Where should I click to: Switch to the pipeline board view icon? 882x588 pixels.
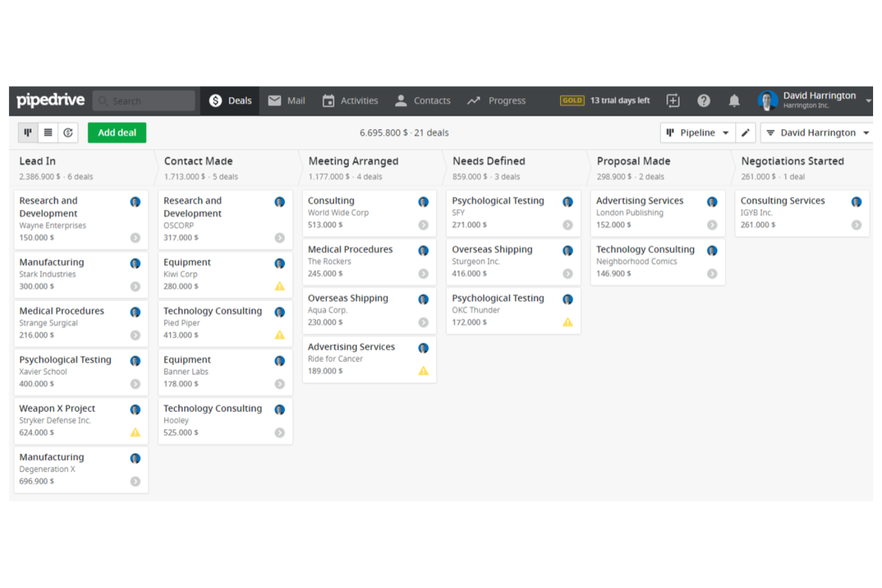click(27, 132)
